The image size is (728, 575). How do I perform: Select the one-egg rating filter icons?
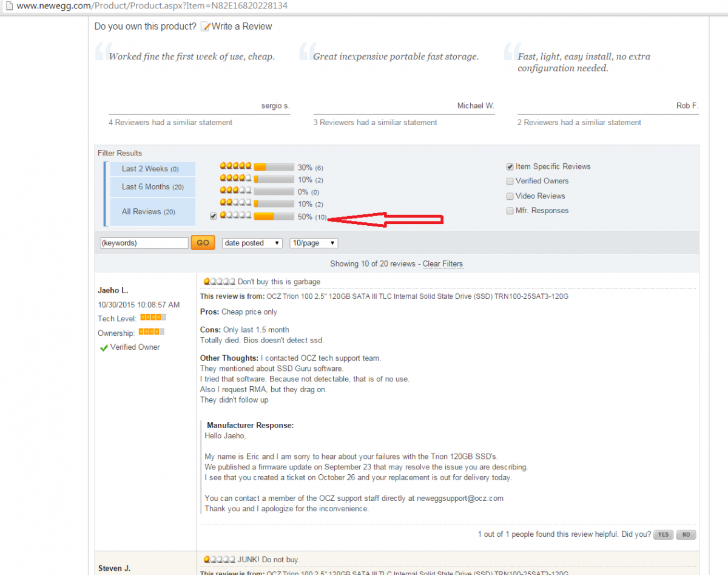235,216
